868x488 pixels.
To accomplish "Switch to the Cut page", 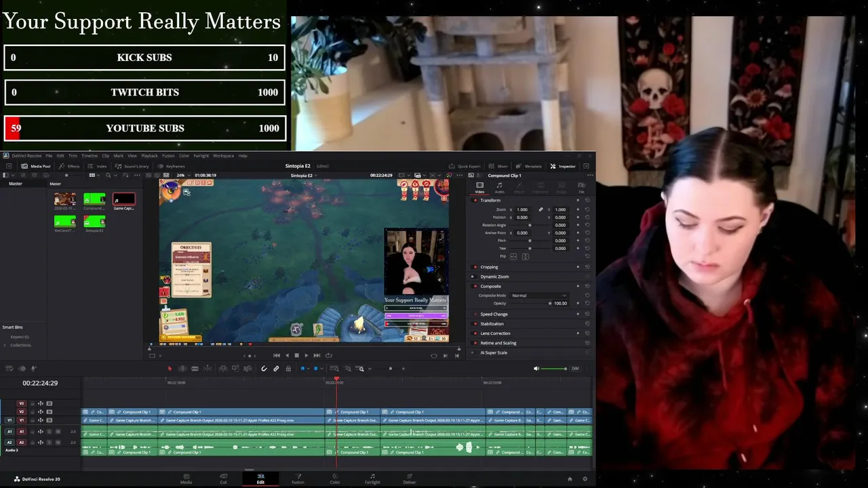I will pyautogui.click(x=223, y=479).
